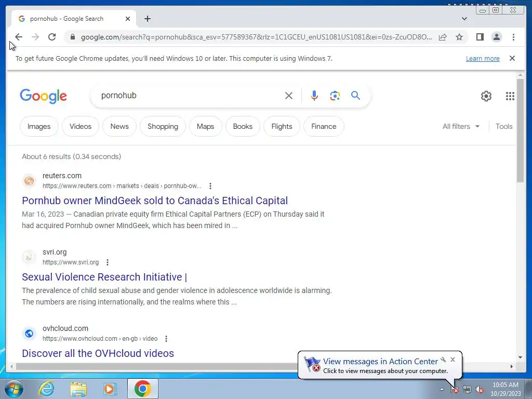The width and height of the screenshot is (532, 399).
Task: Start voice search with the microphone icon
Action: pyautogui.click(x=314, y=96)
